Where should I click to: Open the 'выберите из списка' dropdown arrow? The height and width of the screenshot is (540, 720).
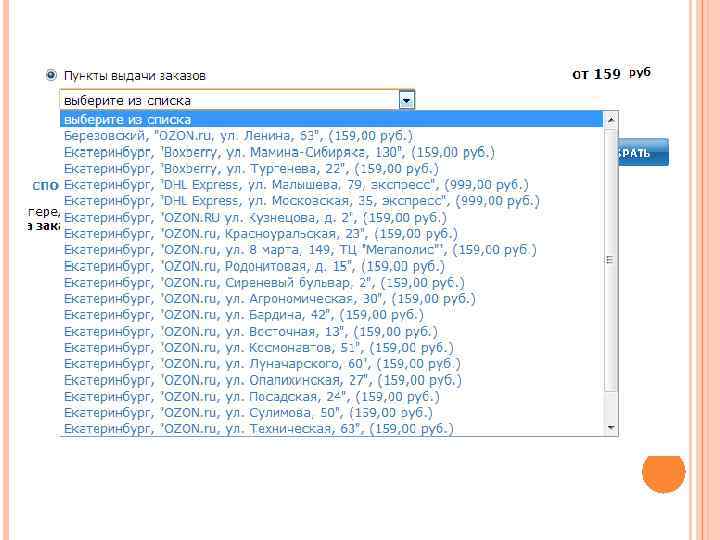pyautogui.click(x=407, y=100)
